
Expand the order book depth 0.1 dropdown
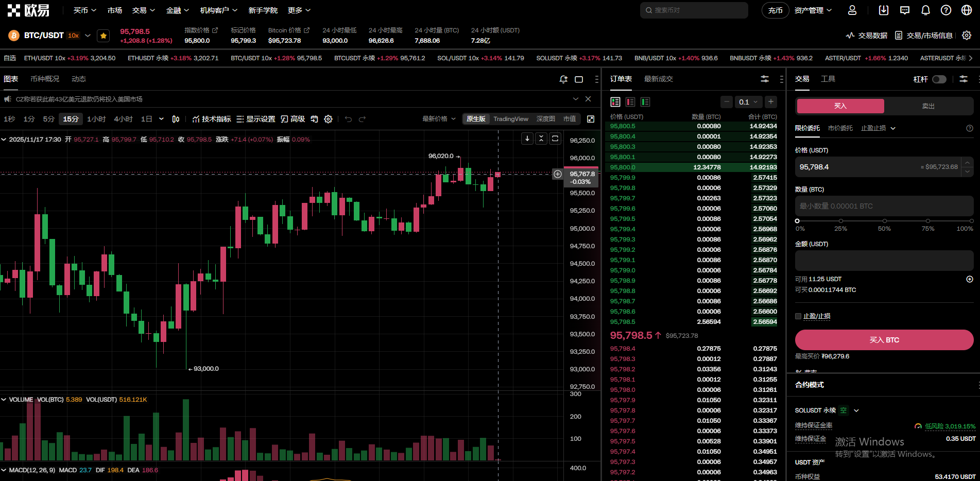pos(749,102)
